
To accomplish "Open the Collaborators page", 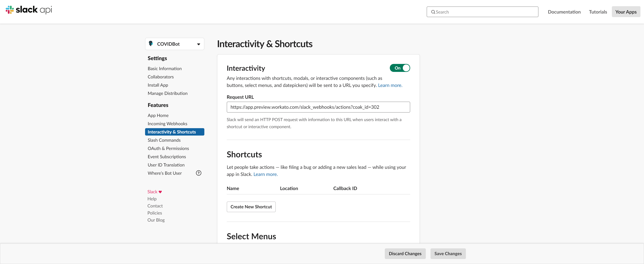I will pyautogui.click(x=161, y=77).
